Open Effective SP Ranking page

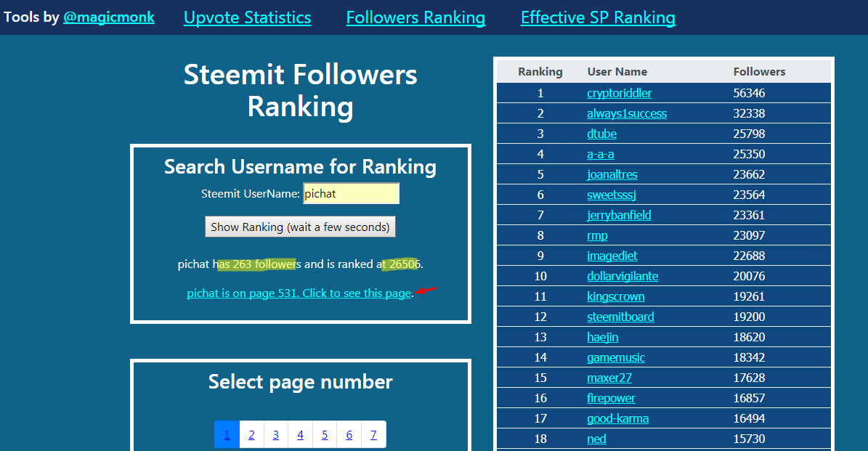pos(598,17)
